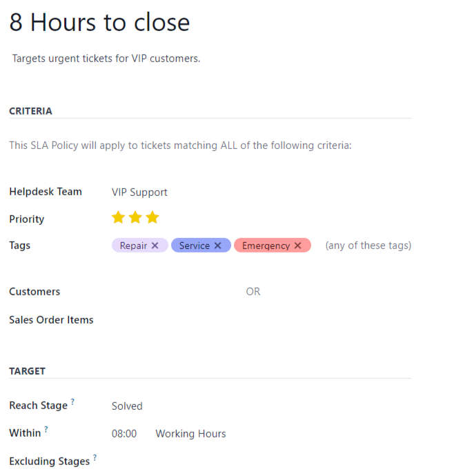Delete the Emergency tag
The height and width of the screenshot is (476, 465).
[298, 246]
